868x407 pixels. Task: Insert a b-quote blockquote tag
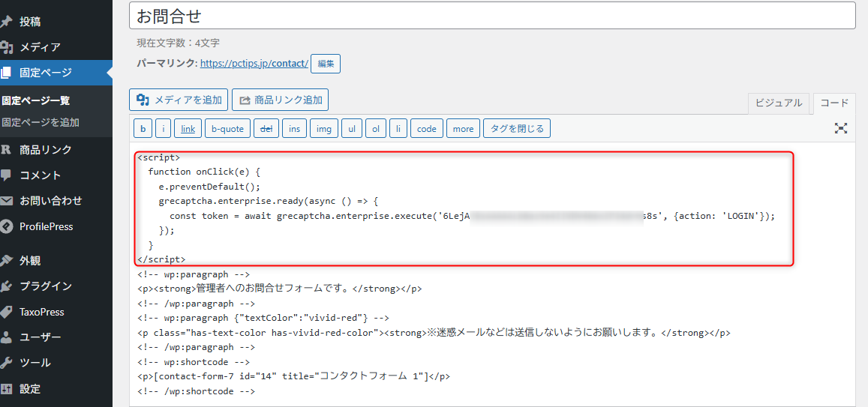click(x=227, y=129)
